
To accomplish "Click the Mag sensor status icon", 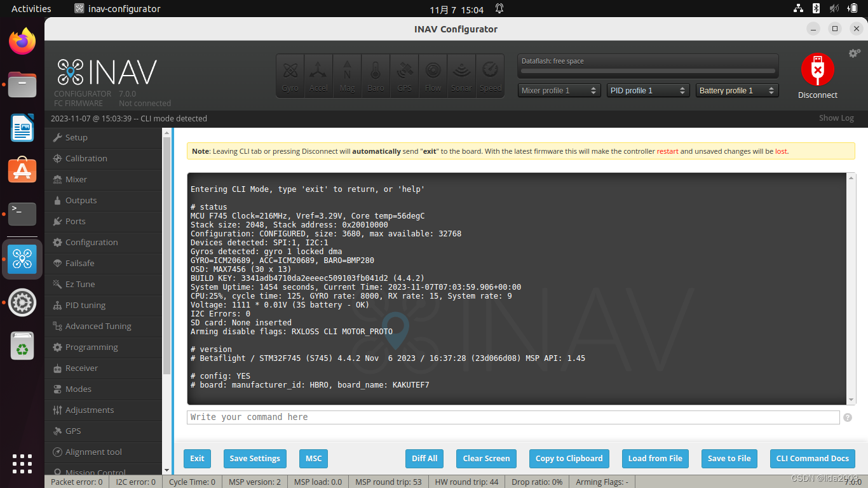I will point(347,76).
